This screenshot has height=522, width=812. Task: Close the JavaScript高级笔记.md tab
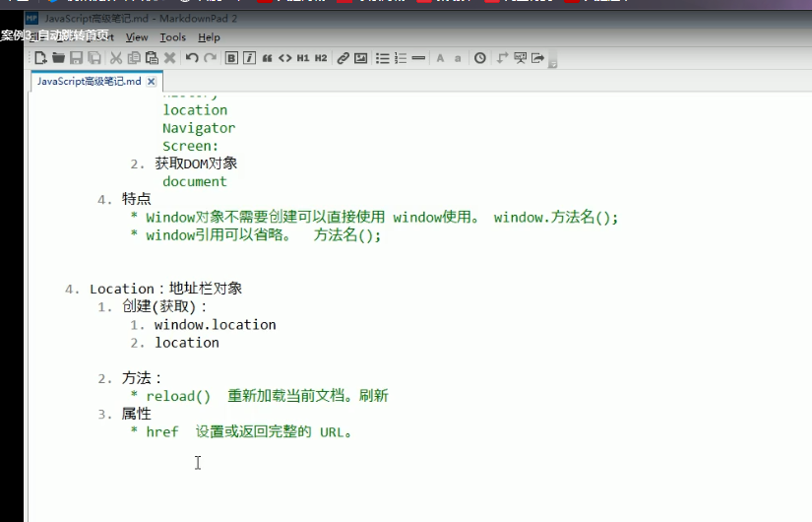(x=152, y=82)
